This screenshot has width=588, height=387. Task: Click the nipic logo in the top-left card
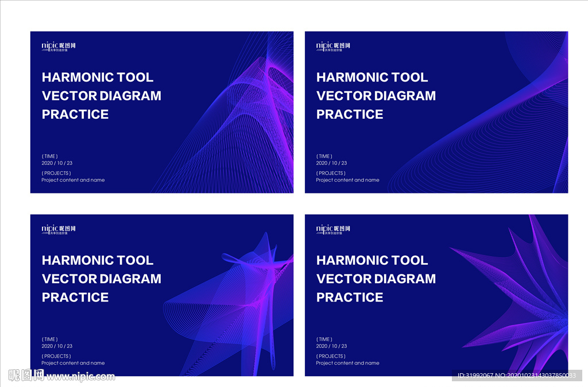tap(59, 47)
